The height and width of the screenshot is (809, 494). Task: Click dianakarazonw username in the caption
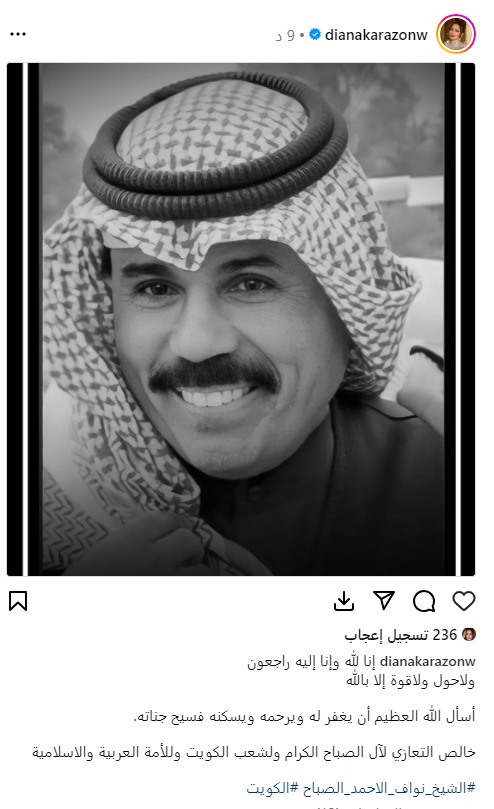[427, 661]
